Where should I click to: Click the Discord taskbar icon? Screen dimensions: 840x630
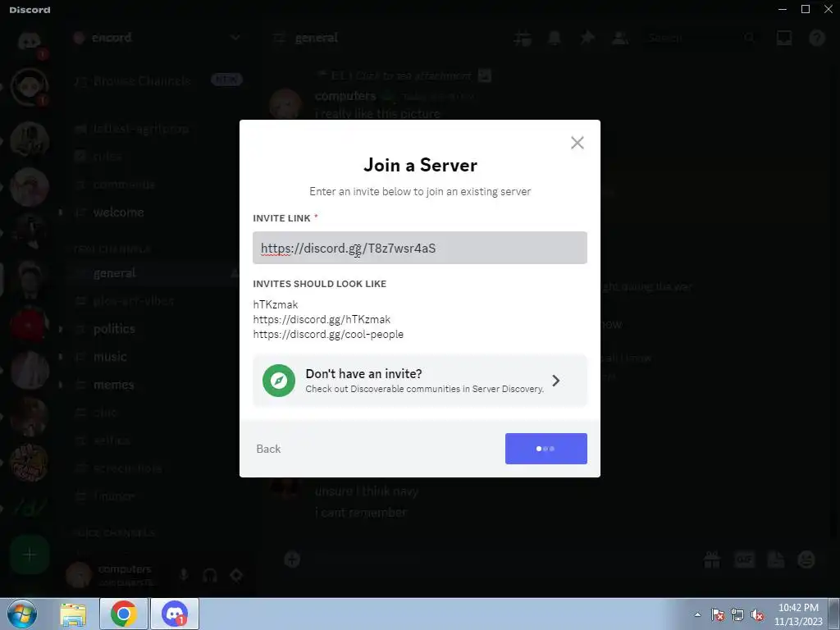175,614
